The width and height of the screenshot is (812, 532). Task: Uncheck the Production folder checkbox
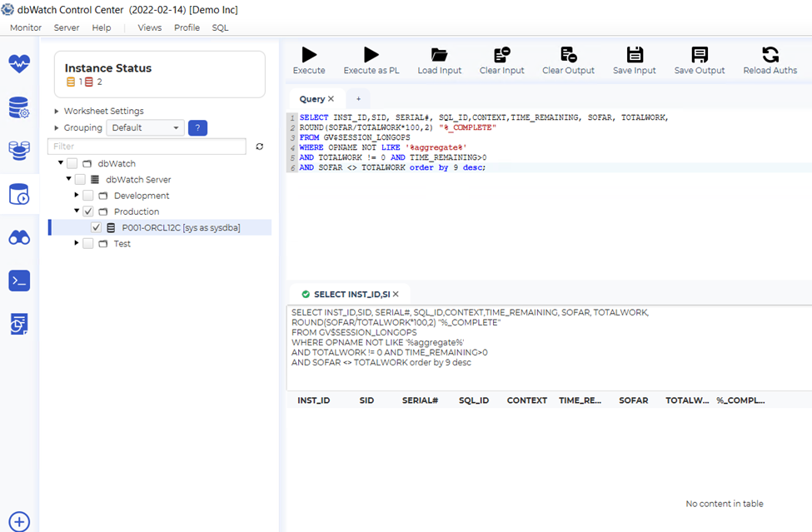click(x=88, y=211)
